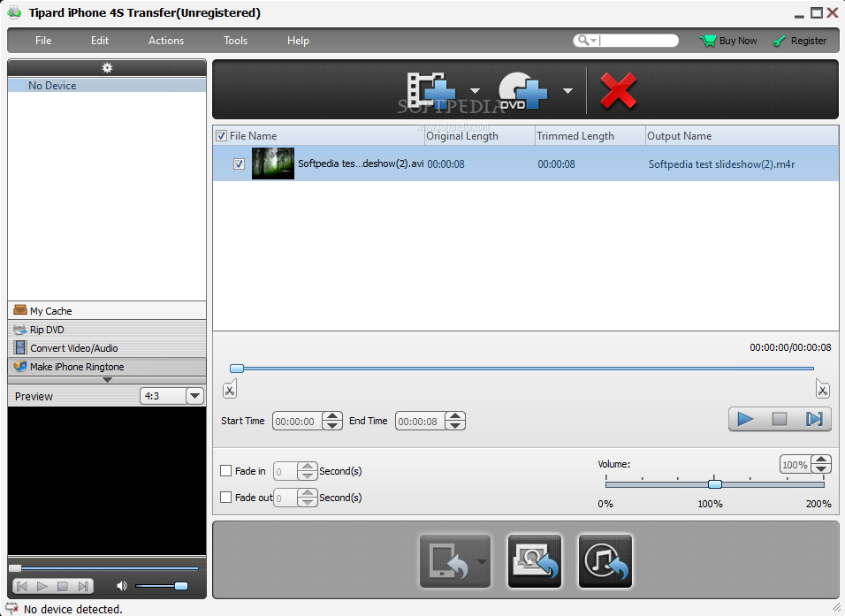Click the Add Video file icon

[431, 90]
